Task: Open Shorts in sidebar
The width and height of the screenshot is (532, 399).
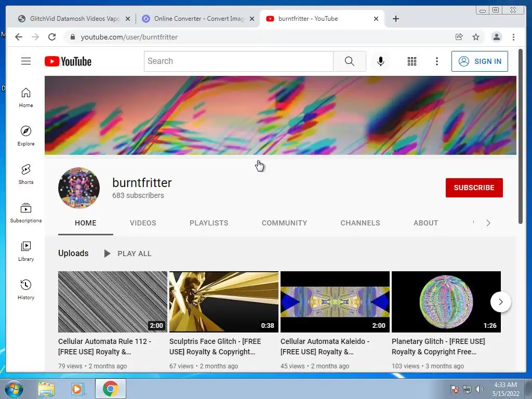Action: point(26,175)
